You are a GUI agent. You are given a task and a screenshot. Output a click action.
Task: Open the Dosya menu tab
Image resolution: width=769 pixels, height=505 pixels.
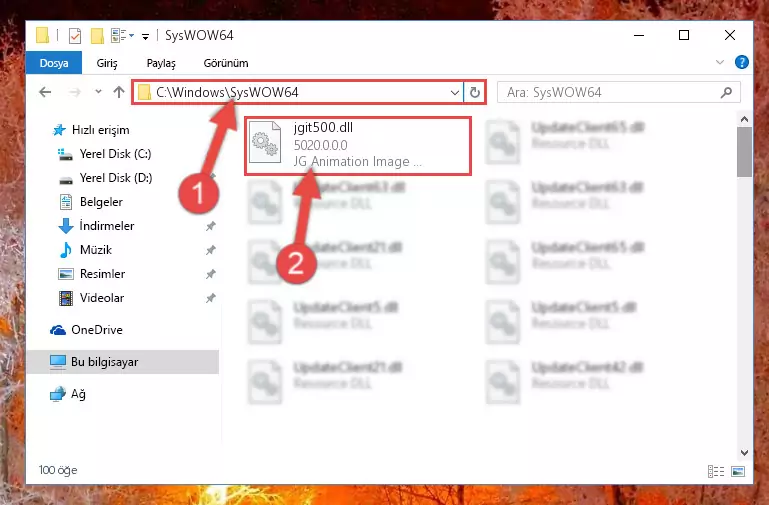click(x=54, y=63)
